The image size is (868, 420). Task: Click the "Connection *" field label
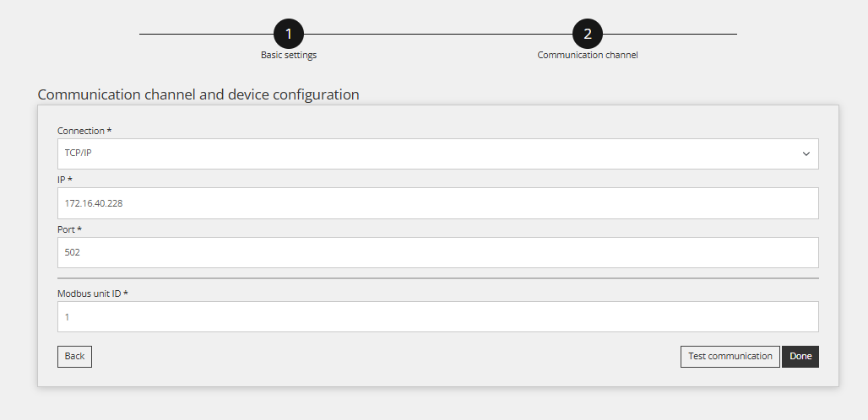click(x=84, y=131)
